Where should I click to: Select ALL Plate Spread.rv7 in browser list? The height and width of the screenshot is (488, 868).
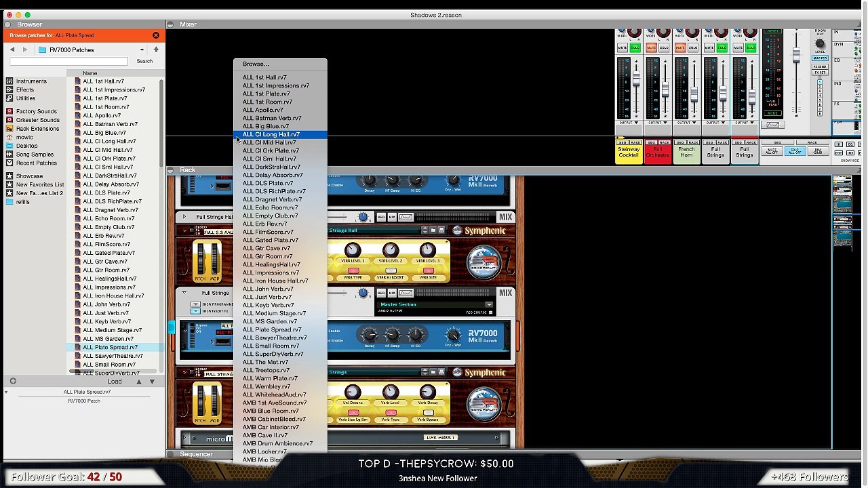pyautogui.click(x=115, y=347)
